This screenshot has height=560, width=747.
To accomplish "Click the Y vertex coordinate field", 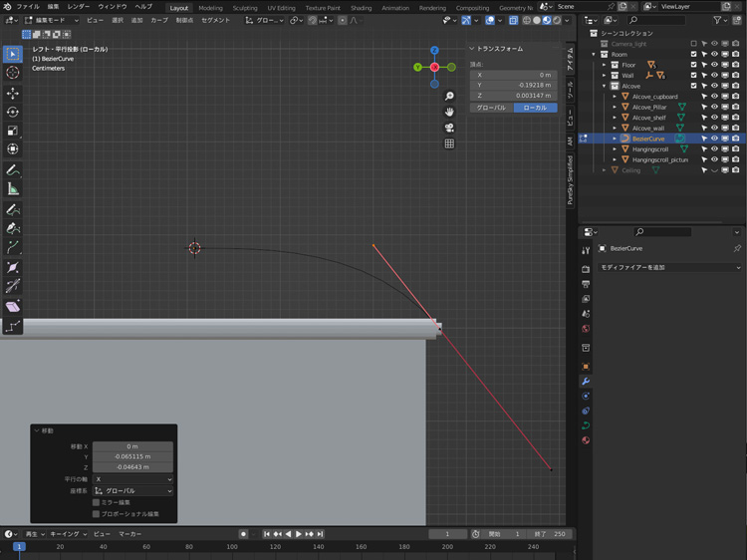I will pos(514,85).
